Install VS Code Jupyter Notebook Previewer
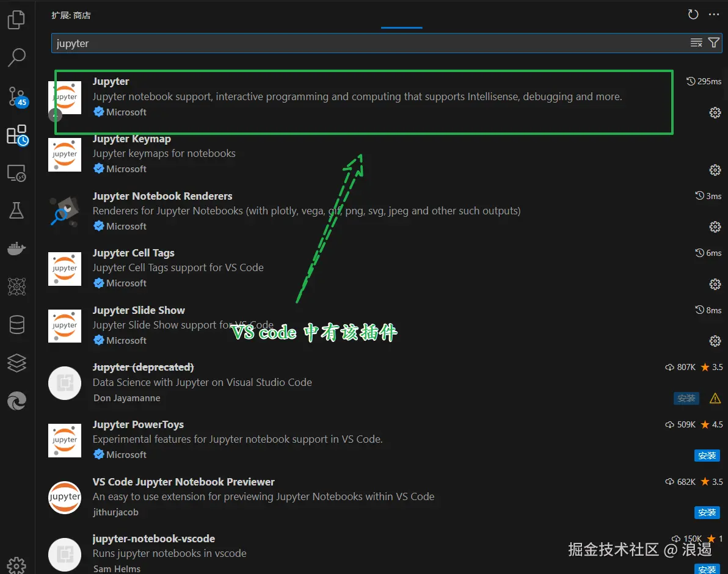 tap(707, 512)
